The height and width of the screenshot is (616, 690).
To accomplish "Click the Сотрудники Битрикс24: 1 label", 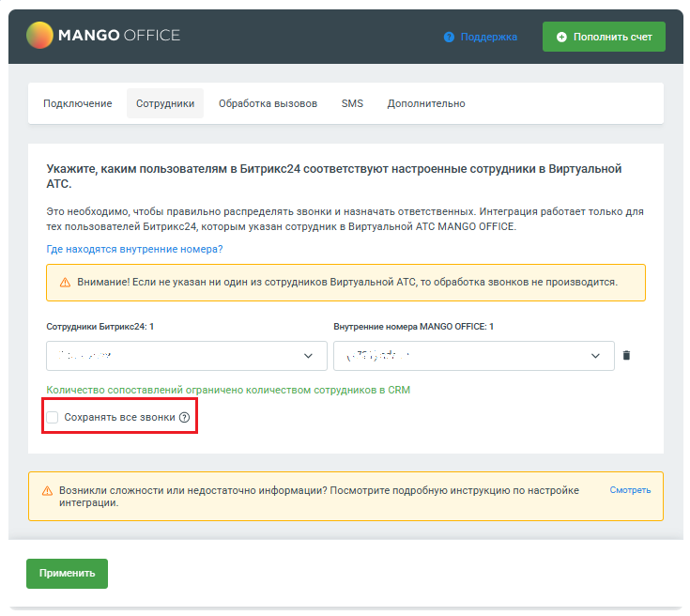I will point(100,327).
